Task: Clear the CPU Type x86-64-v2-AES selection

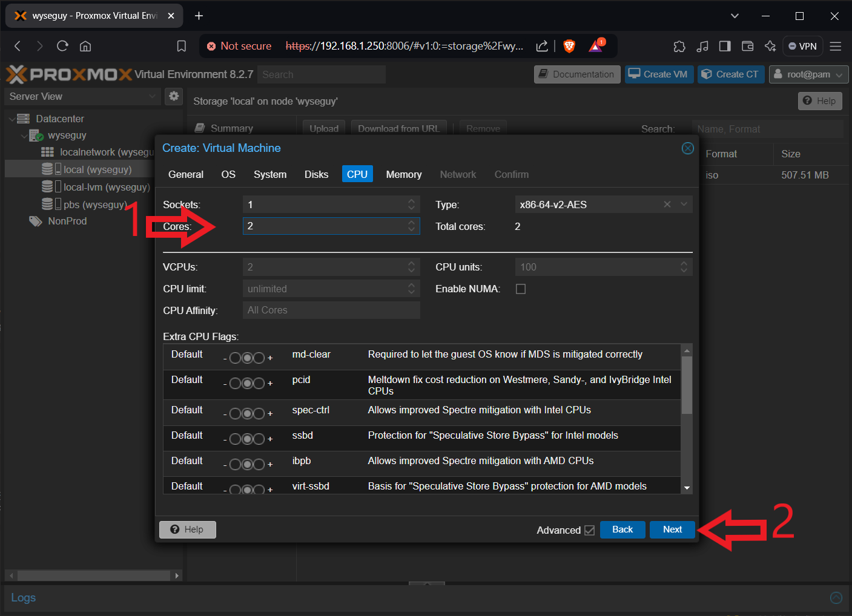Action: (x=667, y=205)
